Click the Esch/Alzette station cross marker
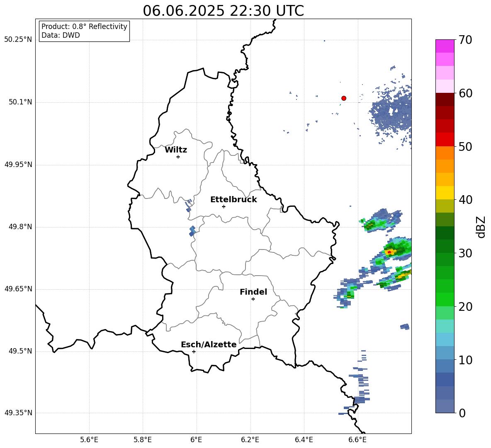Image resolution: width=491 pixels, height=448 pixels. pos(194,351)
